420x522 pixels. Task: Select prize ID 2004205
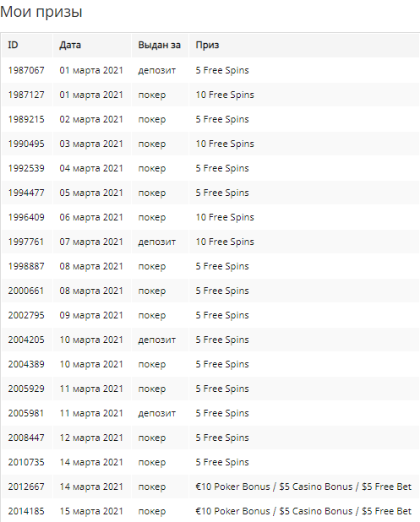26,340
